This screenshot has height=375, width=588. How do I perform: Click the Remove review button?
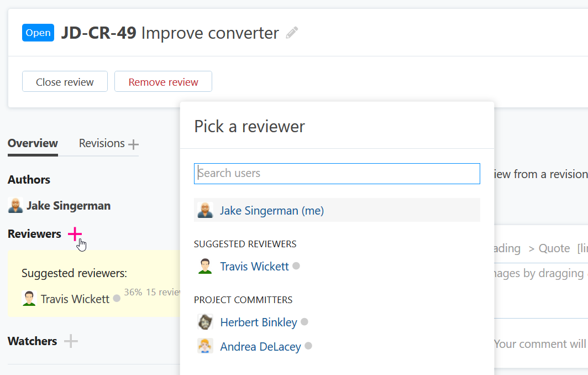163,81
